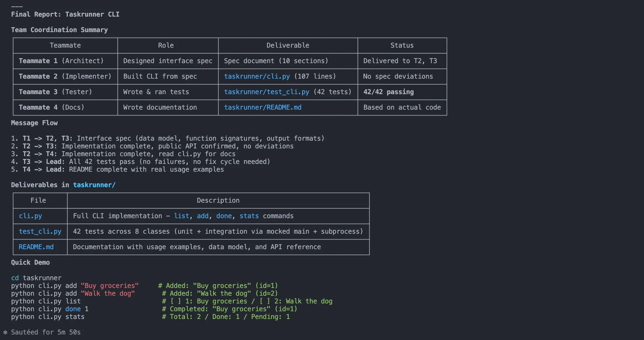Click message flow line 3 'T2 -> T4'
The width and height of the screenshot is (644, 340).
point(123,154)
